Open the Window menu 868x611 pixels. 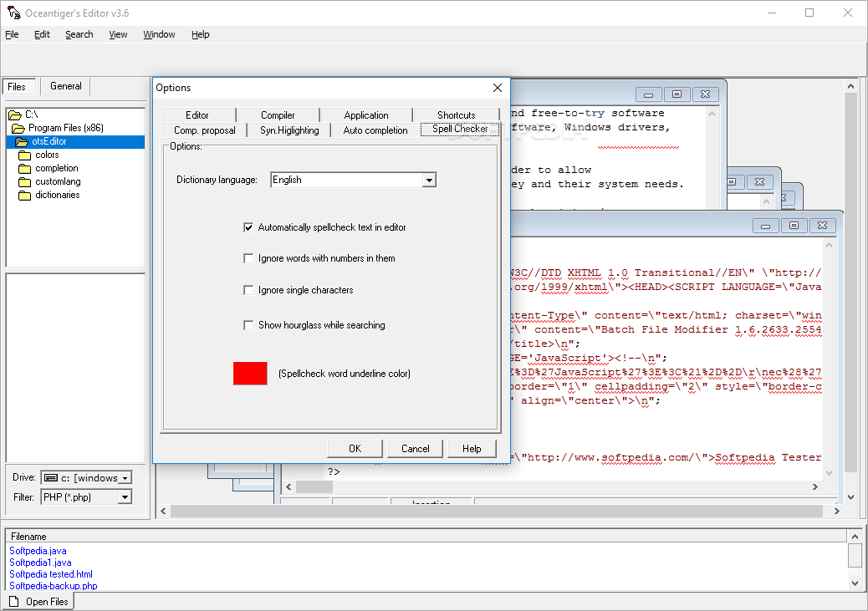tap(159, 34)
